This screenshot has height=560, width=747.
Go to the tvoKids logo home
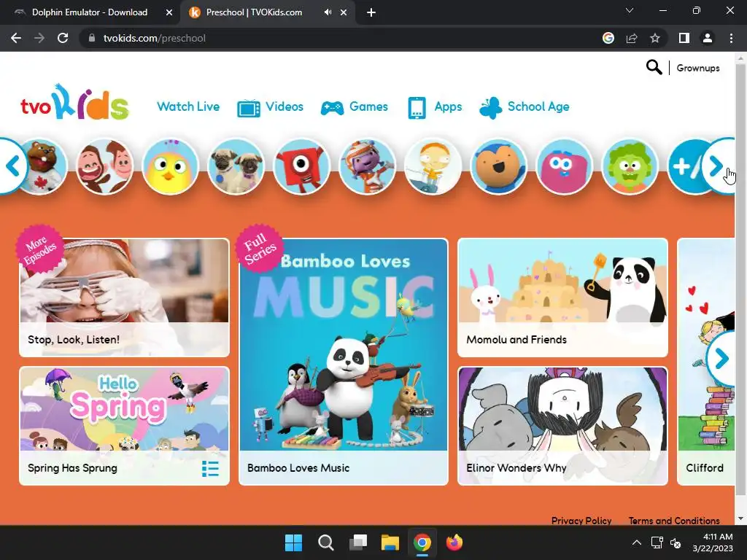pyautogui.click(x=74, y=102)
